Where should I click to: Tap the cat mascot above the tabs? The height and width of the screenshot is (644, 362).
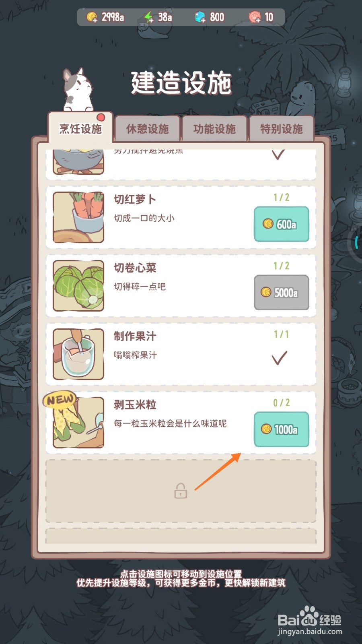[78, 90]
